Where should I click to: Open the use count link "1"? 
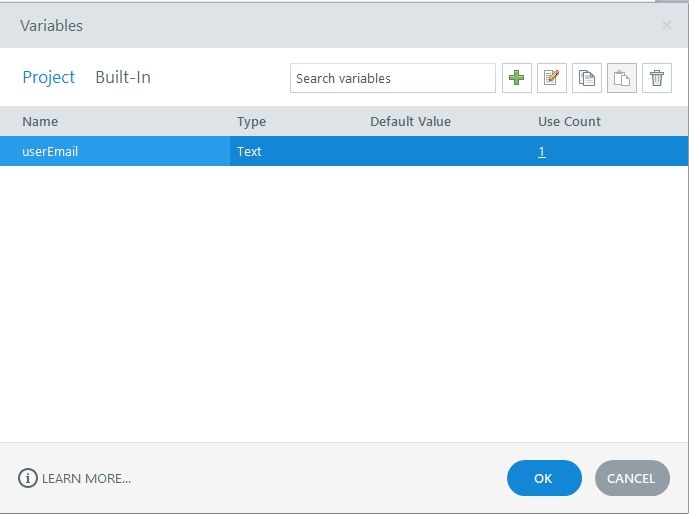(541, 152)
